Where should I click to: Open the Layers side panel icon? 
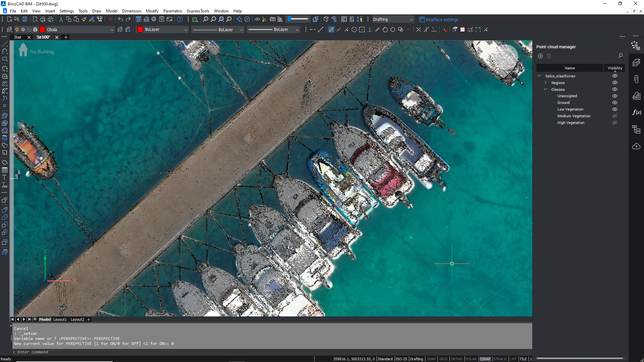click(636, 62)
